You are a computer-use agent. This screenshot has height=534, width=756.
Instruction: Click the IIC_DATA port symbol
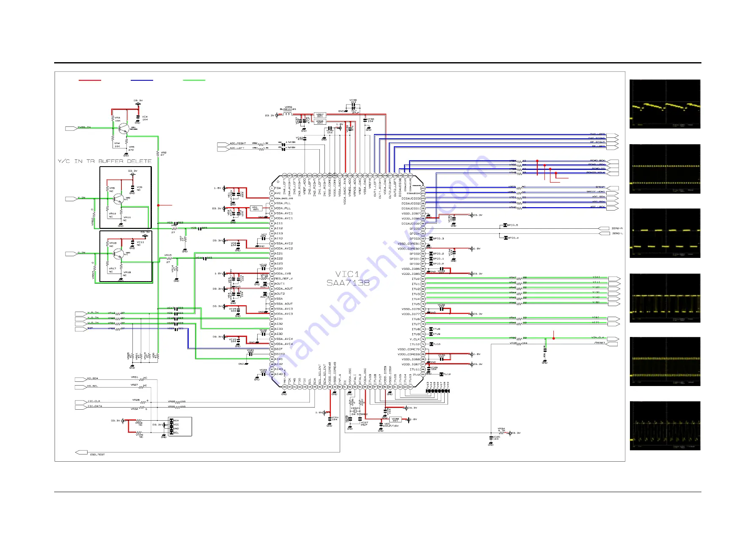80,407
